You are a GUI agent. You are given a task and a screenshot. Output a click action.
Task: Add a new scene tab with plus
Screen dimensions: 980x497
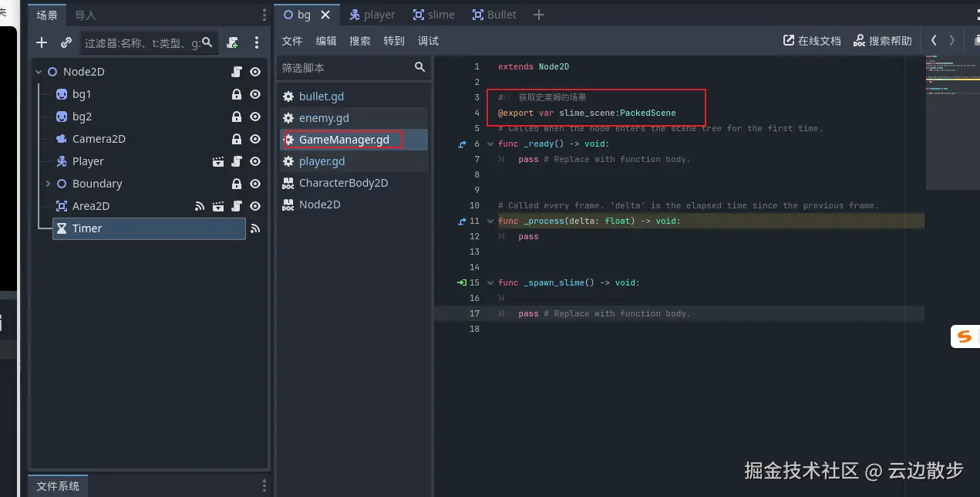pos(539,15)
